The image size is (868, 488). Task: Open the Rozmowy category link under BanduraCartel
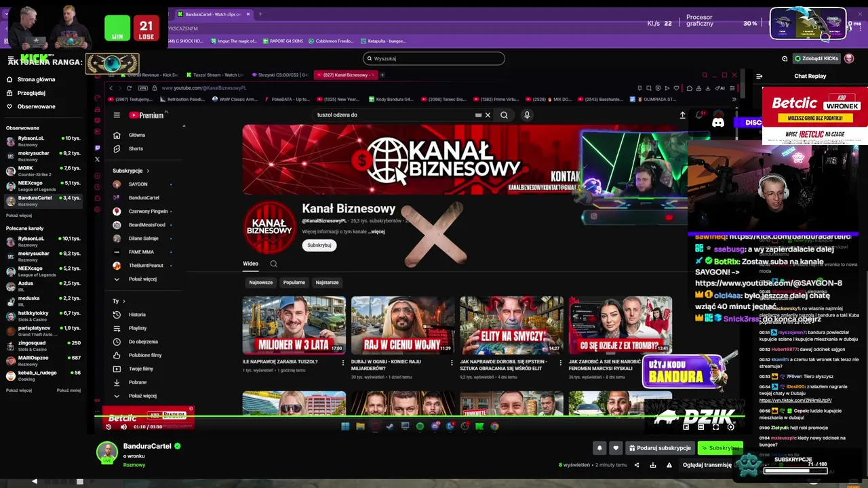pos(134,465)
